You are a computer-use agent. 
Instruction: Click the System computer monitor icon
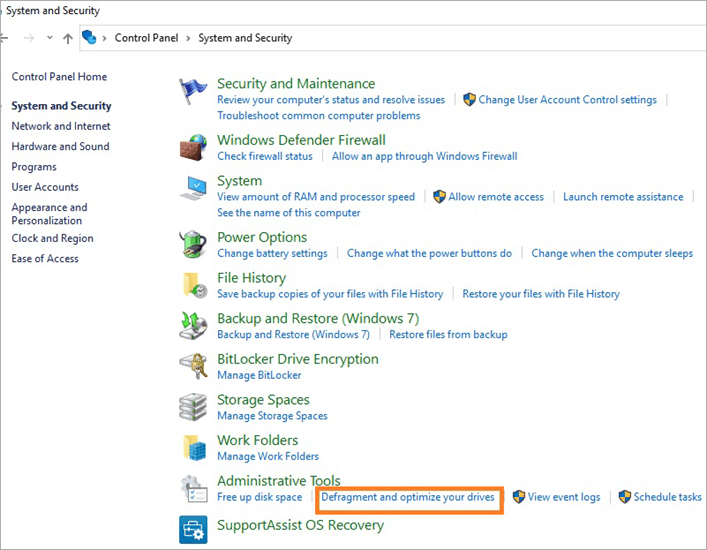[193, 189]
